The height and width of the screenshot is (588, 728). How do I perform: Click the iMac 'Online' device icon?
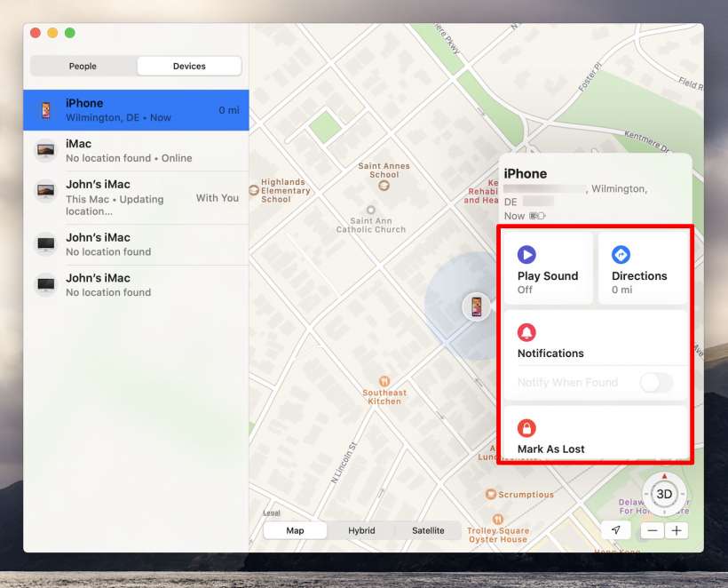pos(46,150)
